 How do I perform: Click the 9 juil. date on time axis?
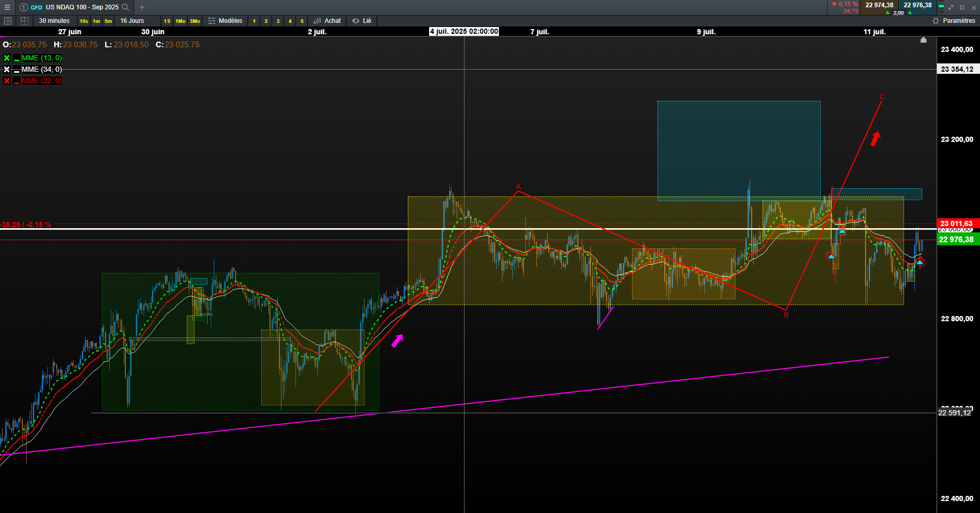click(706, 32)
